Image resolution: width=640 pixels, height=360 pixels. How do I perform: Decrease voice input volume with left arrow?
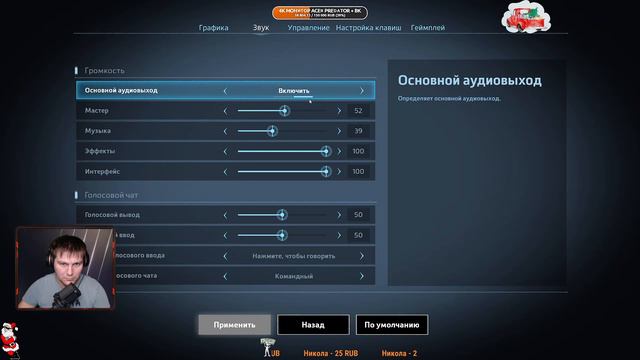click(x=225, y=235)
